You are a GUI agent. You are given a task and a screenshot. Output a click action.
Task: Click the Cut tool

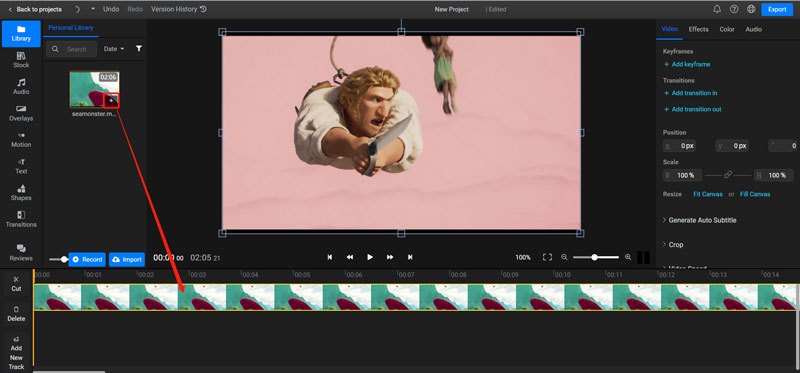[16, 284]
